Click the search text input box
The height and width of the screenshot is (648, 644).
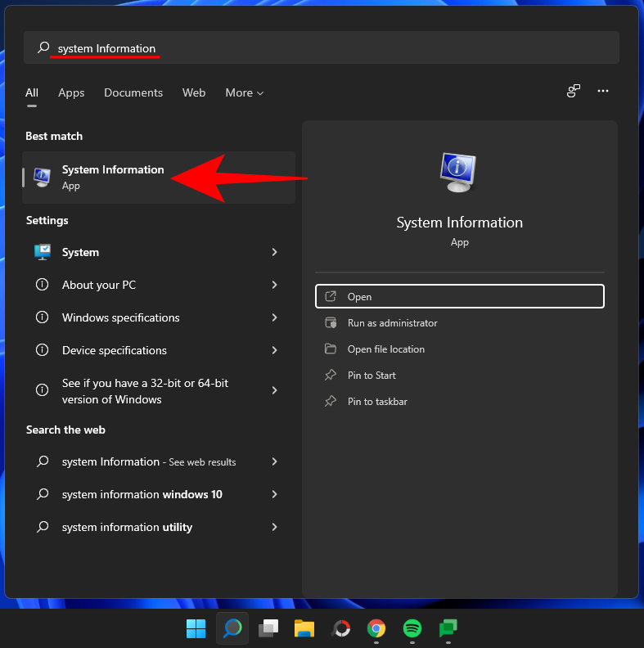(x=327, y=48)
